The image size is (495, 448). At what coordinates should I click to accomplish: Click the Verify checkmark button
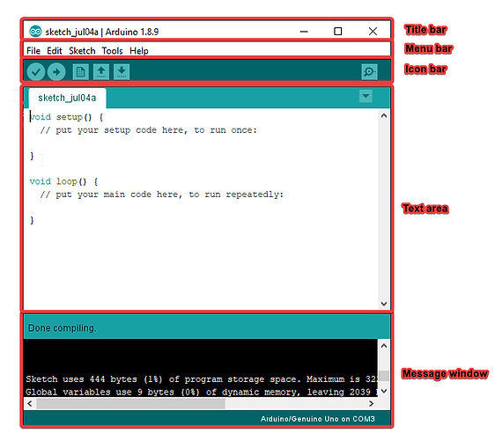36,72
